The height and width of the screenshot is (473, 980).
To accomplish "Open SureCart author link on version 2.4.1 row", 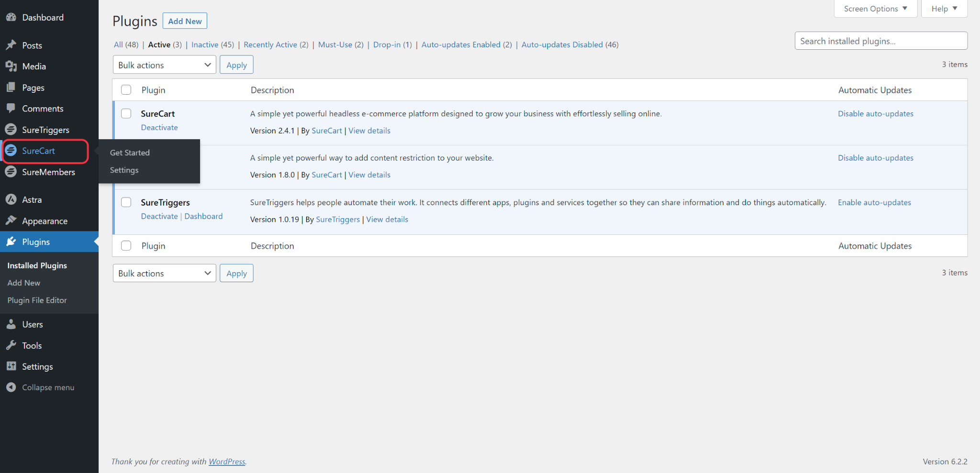I will pos(327,131).
